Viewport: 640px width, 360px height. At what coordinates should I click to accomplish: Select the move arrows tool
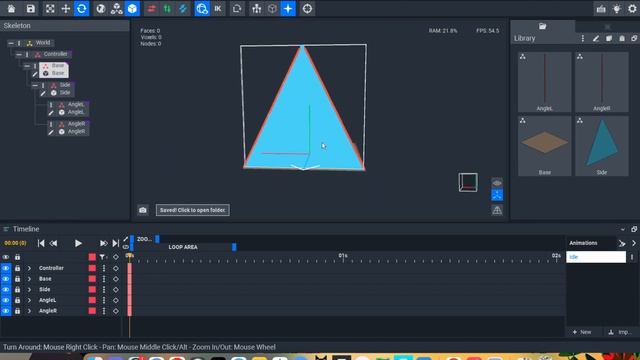click(x=66, y=9)
